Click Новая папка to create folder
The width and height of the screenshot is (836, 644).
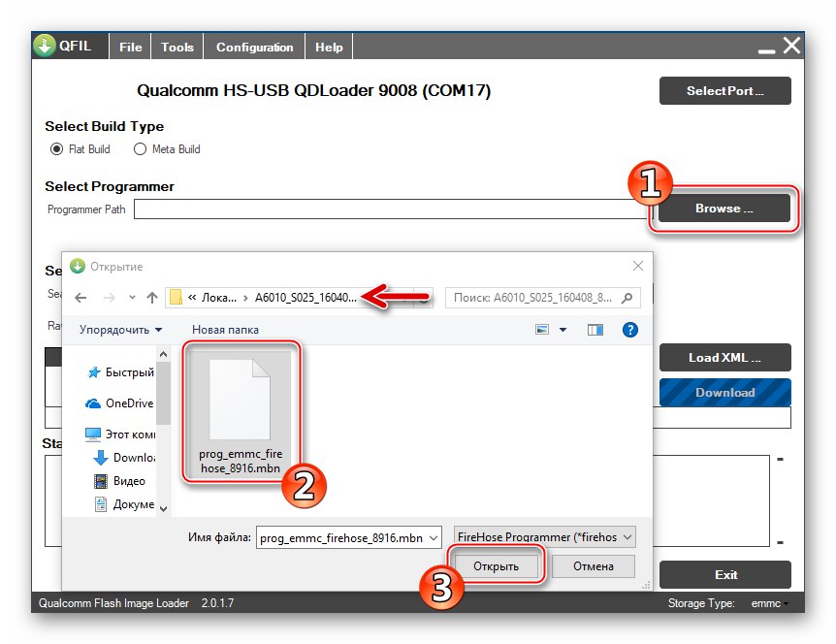pyautogui.click(x=225, y=330)
